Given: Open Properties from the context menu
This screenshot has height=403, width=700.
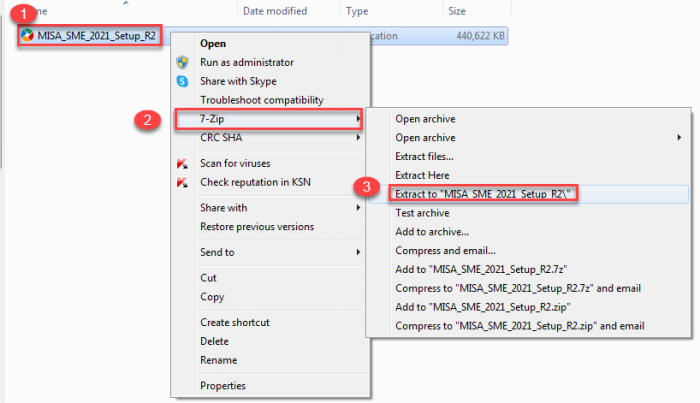Looking at the screenshot, I should [222, 386].
